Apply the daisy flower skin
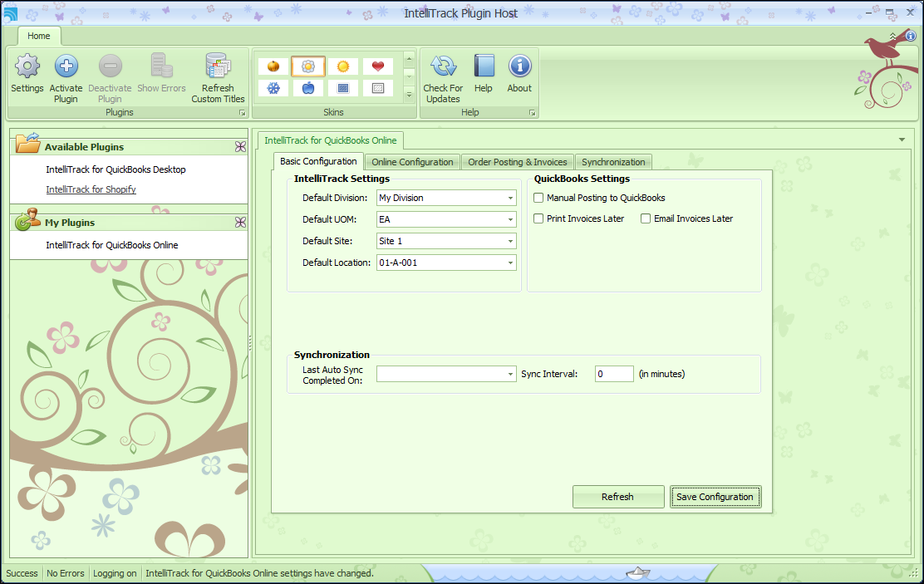 (x=308, y=66)
